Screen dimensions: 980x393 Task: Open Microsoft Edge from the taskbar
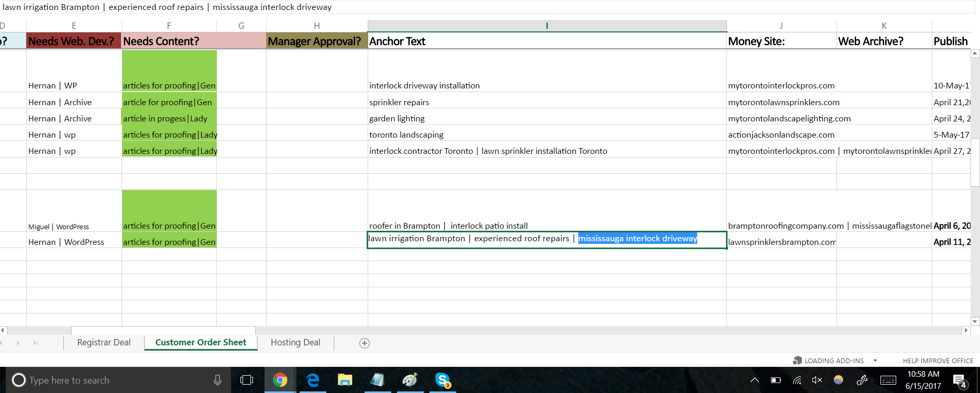coord(313,380)
